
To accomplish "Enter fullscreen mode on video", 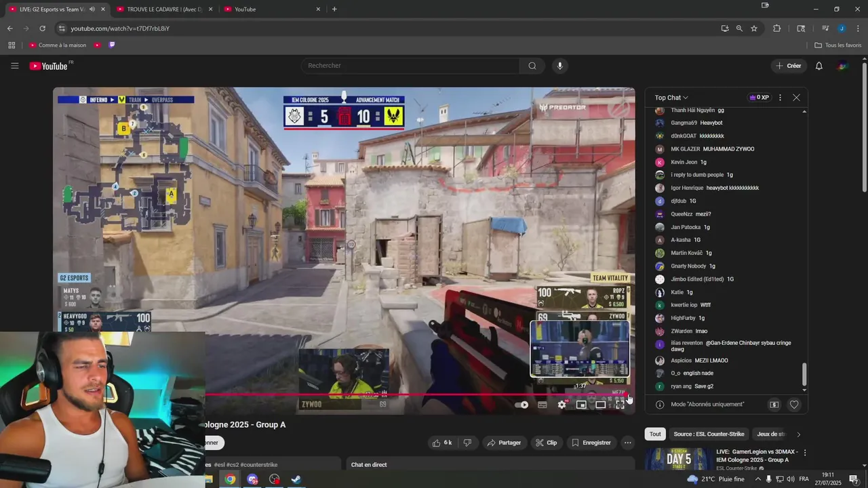I will 620,405.
